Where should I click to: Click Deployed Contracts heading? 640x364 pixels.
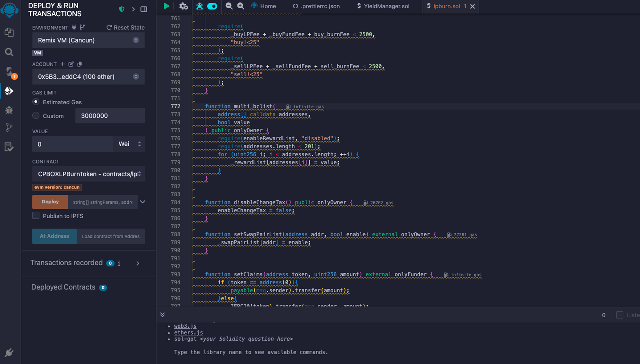click(x=63, y=287)
